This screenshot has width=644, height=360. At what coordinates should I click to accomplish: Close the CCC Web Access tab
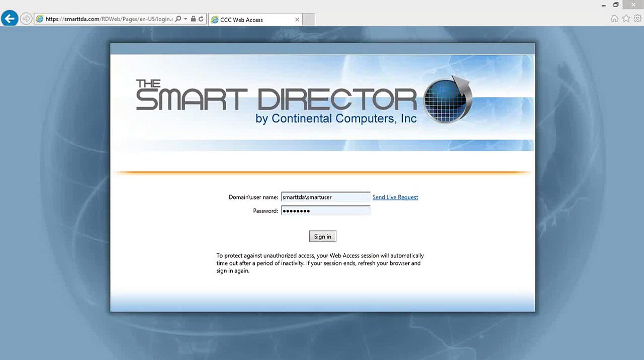(x=297, y=19)
